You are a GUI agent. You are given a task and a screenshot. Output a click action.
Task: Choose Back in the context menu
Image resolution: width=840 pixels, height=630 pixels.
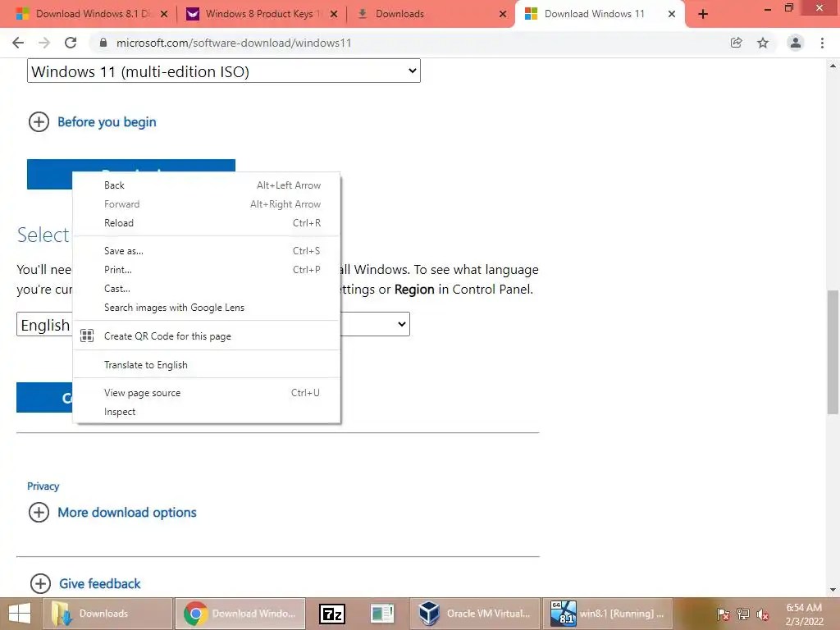pyautogui.click(x=206, y=185)
